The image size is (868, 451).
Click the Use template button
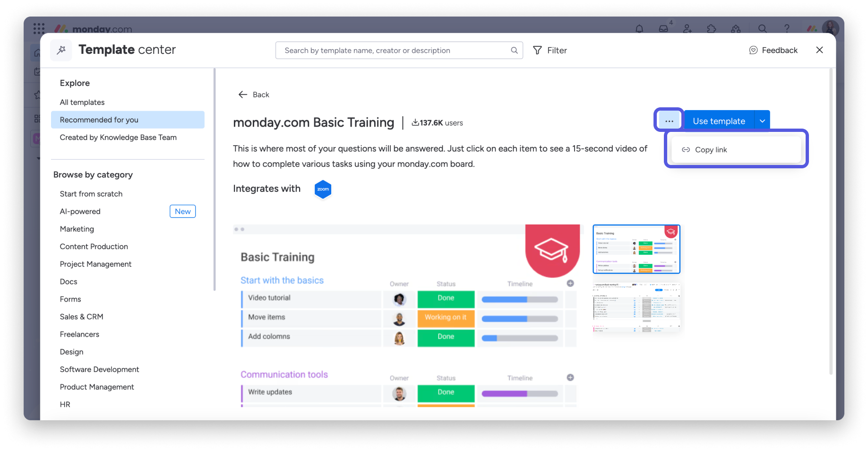719,121
